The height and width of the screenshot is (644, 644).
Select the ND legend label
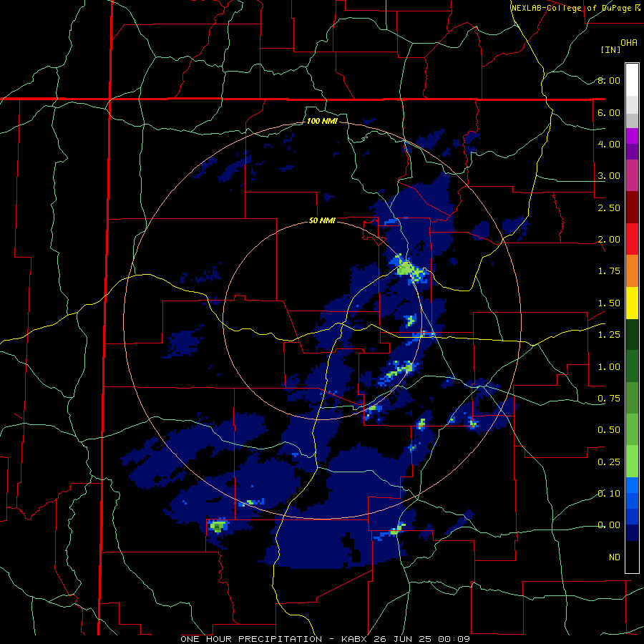tap(615, 557)
